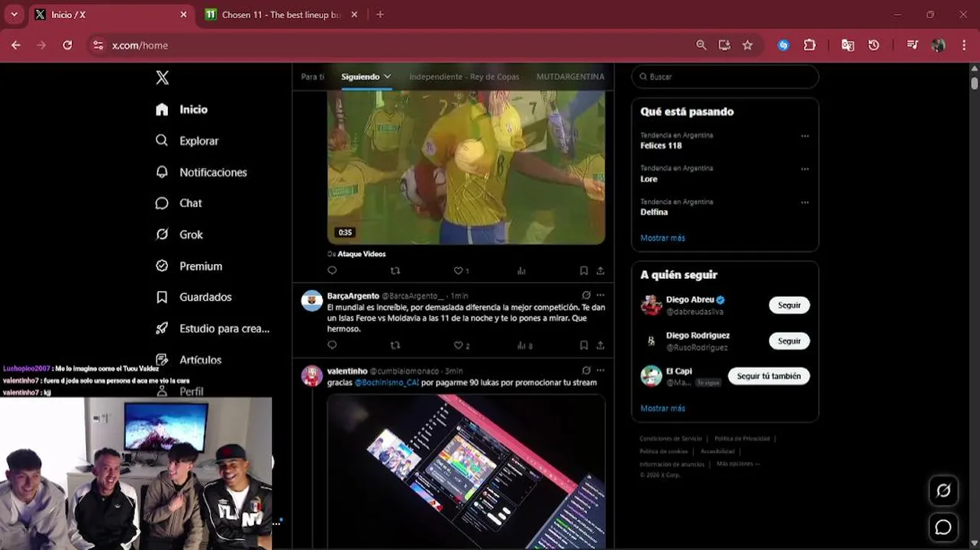The height and width of the screenshot is (550, 980).
Task: Open Grok in the sidebar
Action: (x=191, y=235)
